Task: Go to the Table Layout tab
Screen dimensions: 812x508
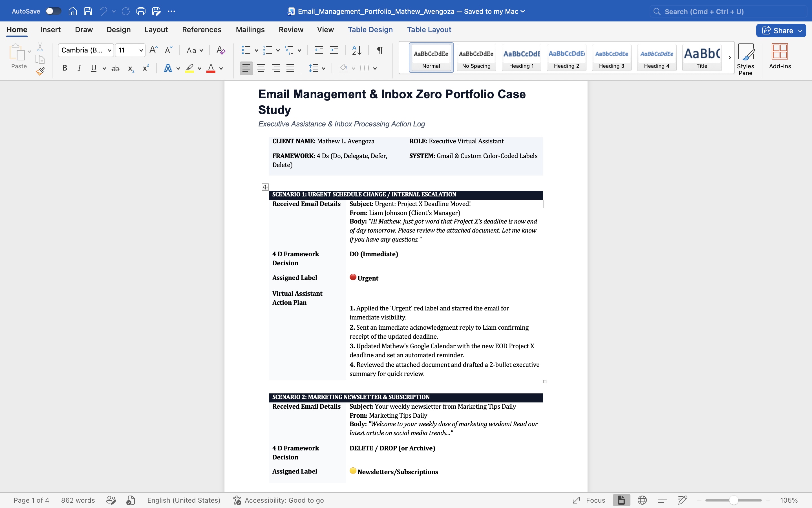Action: [429, 30]
